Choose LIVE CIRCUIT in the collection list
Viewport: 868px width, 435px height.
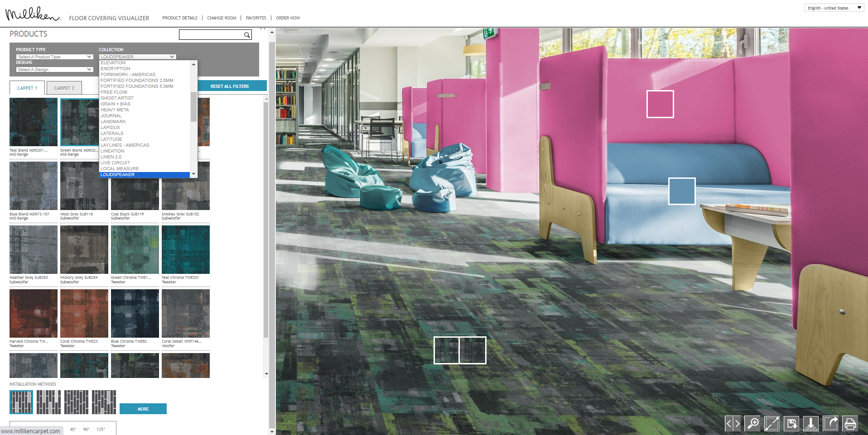pos(145,163)
